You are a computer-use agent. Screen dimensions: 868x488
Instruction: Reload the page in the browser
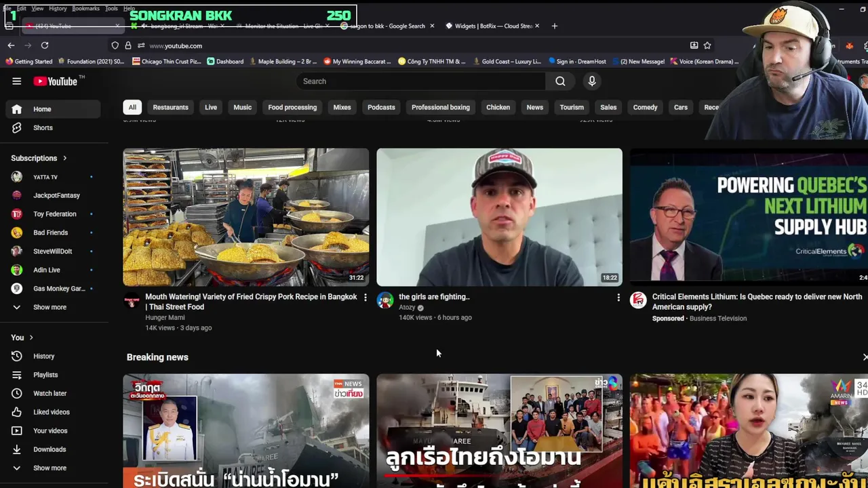(x=45, y=45)
